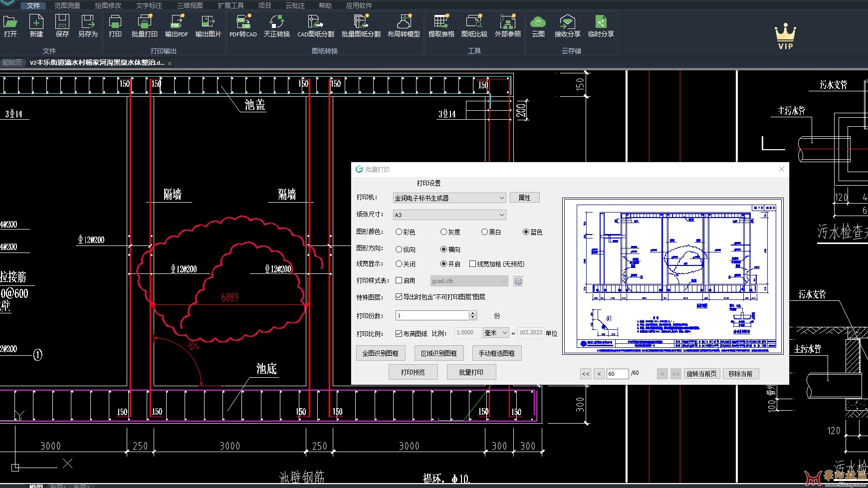Open the 文字标注 menu tab
Image resolution: width=868 pixels, height=488 pixels.
[x=149, y=5]
